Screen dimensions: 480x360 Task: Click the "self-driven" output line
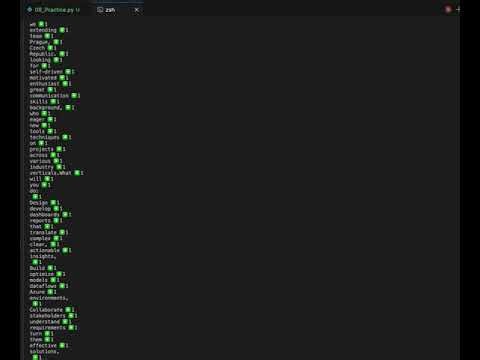tap(52, 72)
